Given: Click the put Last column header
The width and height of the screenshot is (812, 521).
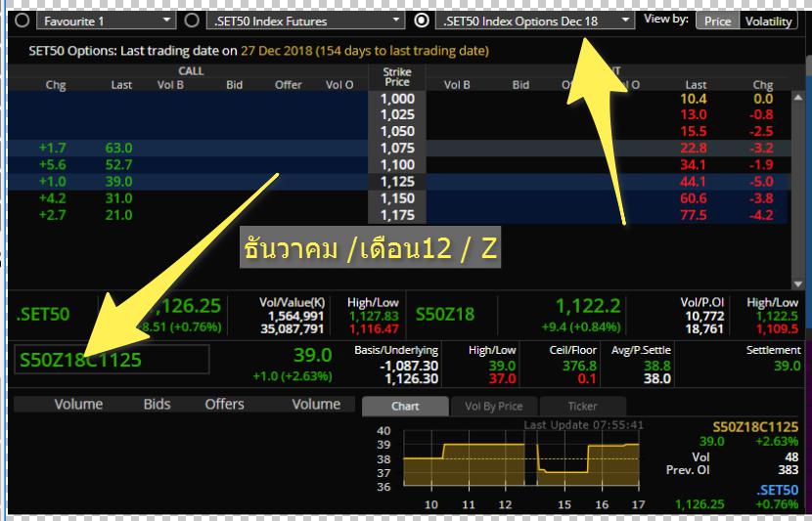Looking at the screenshot, I should (696, 85).
